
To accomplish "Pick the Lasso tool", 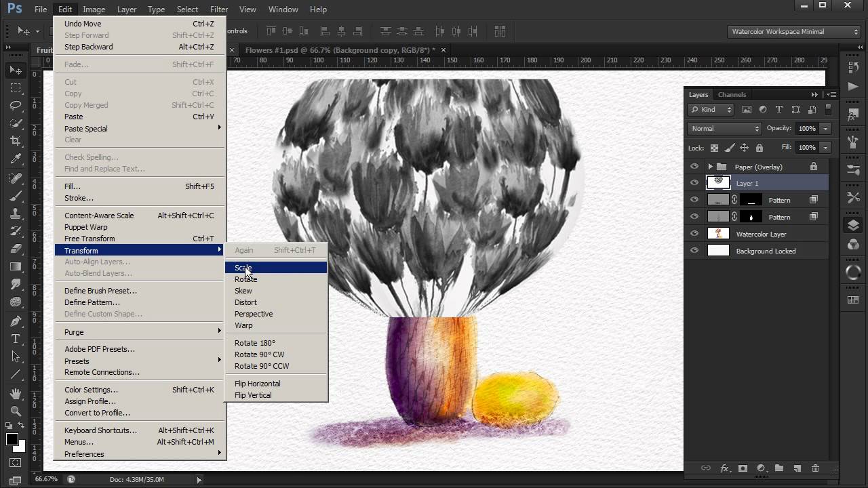I will tap(16, 106).
